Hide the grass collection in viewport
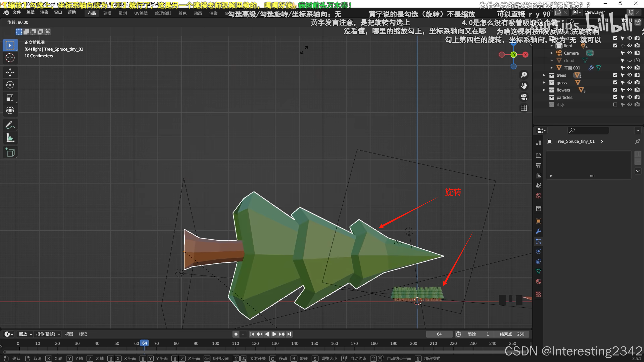The width and height of the screenshot is (644, 362). [x=629, y=82]
